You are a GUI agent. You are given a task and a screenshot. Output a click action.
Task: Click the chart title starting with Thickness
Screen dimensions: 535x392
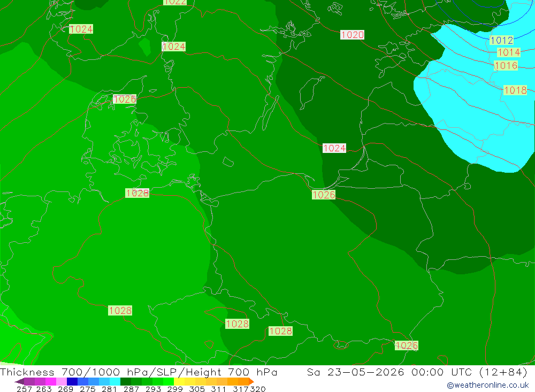(139, 372)
